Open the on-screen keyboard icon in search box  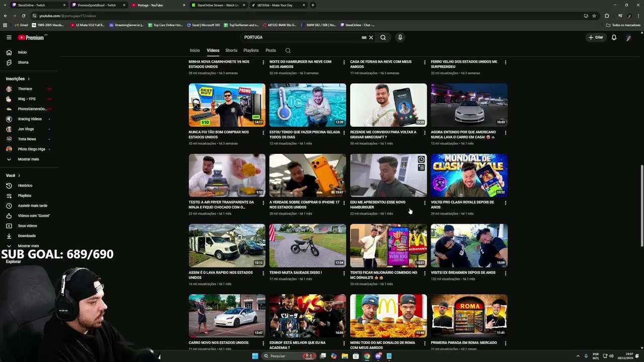[364, 37]
